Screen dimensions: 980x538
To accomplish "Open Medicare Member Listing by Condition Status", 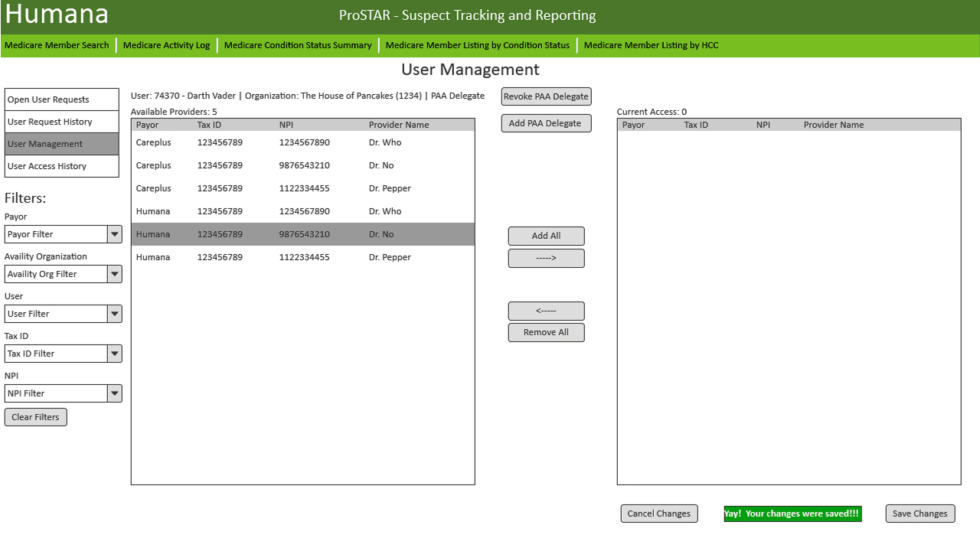I will pos(478,45).
